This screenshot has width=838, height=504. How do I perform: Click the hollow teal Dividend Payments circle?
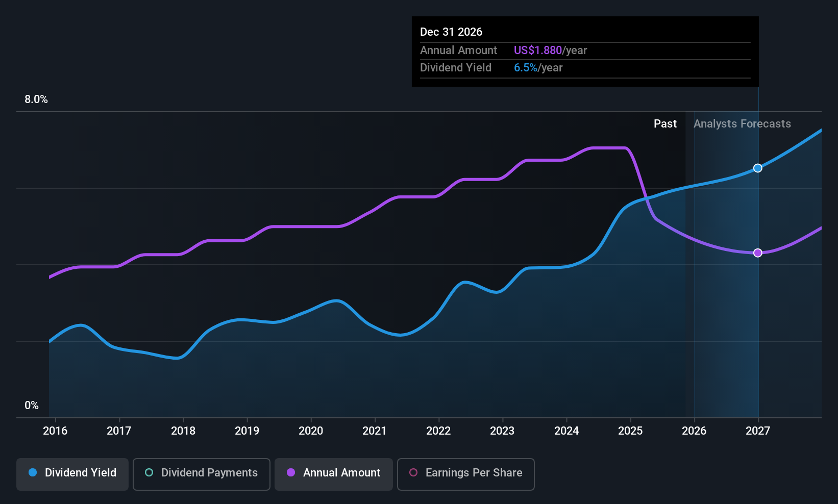149,472
